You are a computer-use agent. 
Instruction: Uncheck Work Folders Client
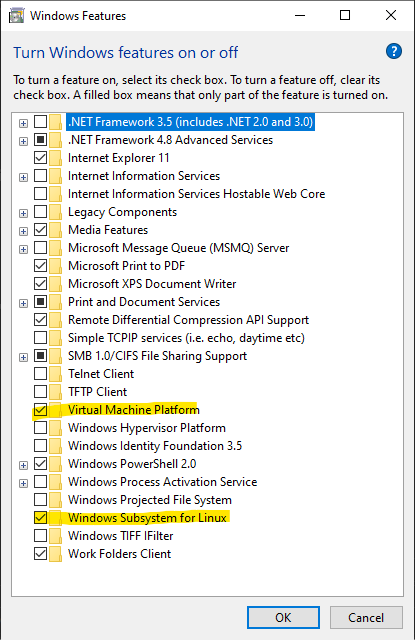[x=40, y=554]
